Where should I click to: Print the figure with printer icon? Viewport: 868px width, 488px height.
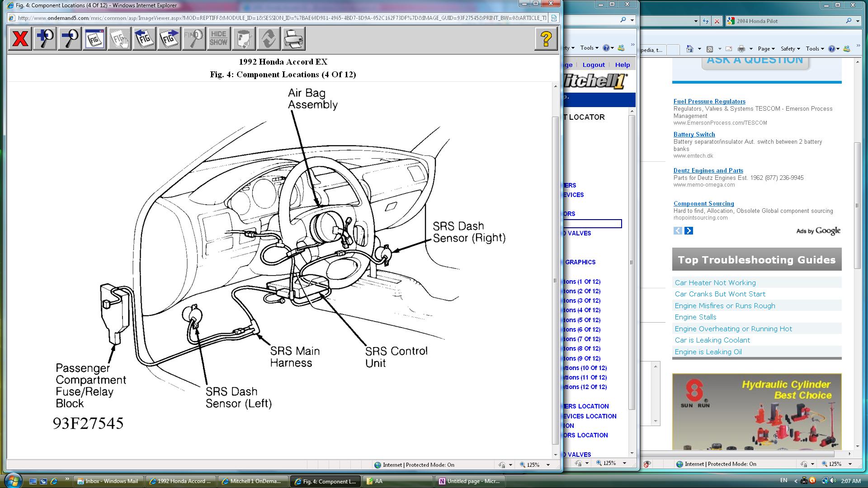coord(293,38)
